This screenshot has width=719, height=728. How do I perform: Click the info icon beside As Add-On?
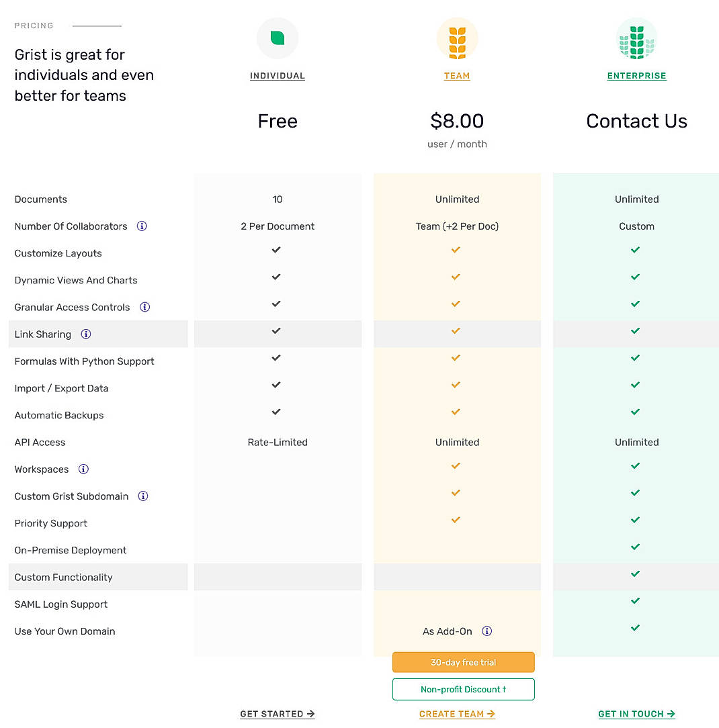click(x=486, y=631)
